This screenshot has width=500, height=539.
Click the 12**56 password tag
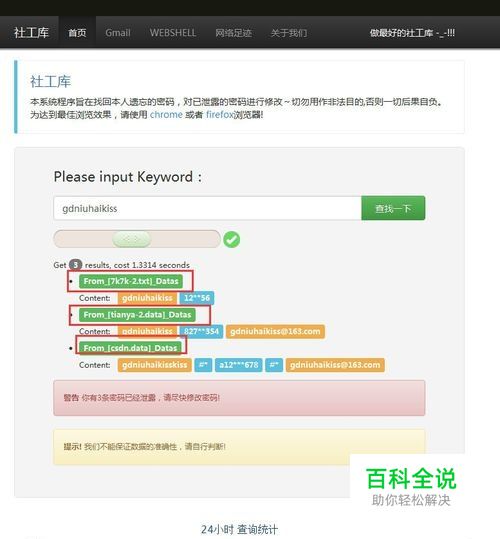(197, 298)
